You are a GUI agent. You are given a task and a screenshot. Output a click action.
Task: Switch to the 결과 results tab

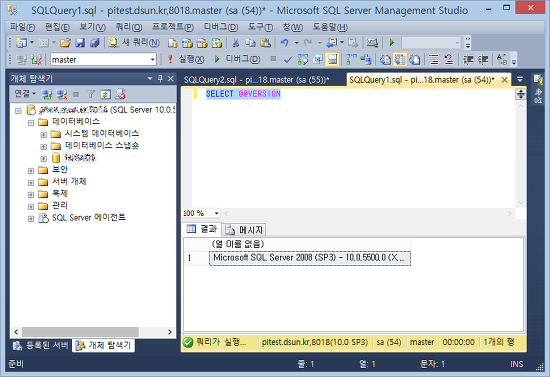pyautogui.click(x=202, y=229)
